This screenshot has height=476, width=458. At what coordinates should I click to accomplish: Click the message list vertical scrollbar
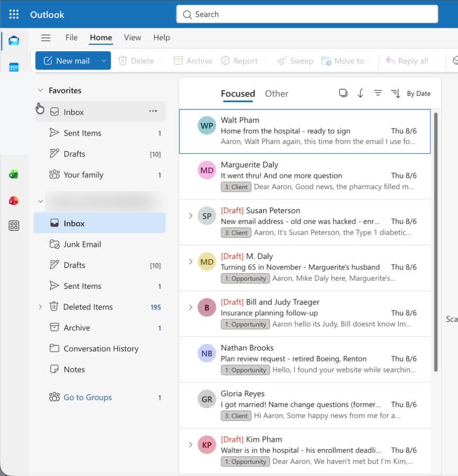(x=436, y=242)
